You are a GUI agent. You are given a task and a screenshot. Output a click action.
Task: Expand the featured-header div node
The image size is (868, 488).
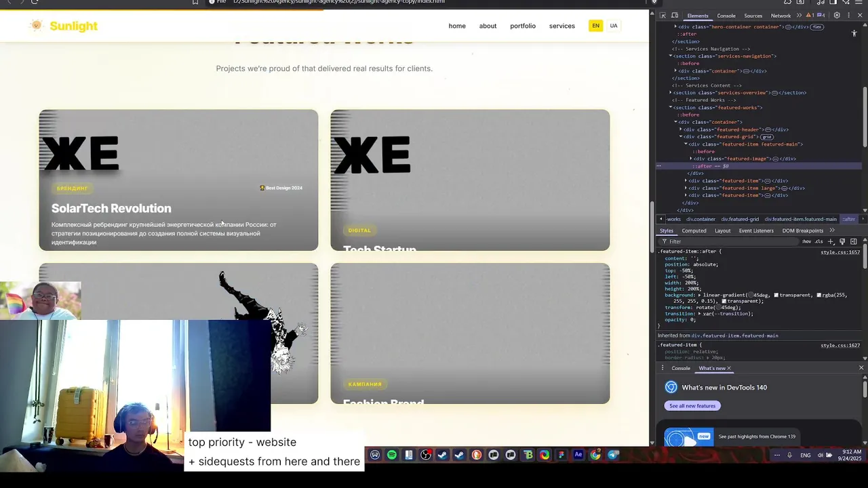[681, 129]
